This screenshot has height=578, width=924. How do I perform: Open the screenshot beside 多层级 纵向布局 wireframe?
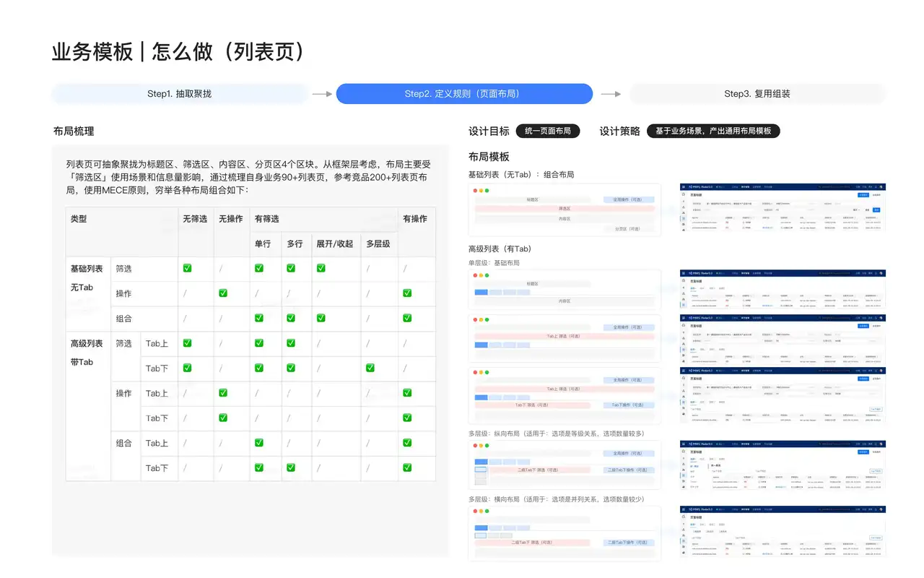(x=783, y=467)
